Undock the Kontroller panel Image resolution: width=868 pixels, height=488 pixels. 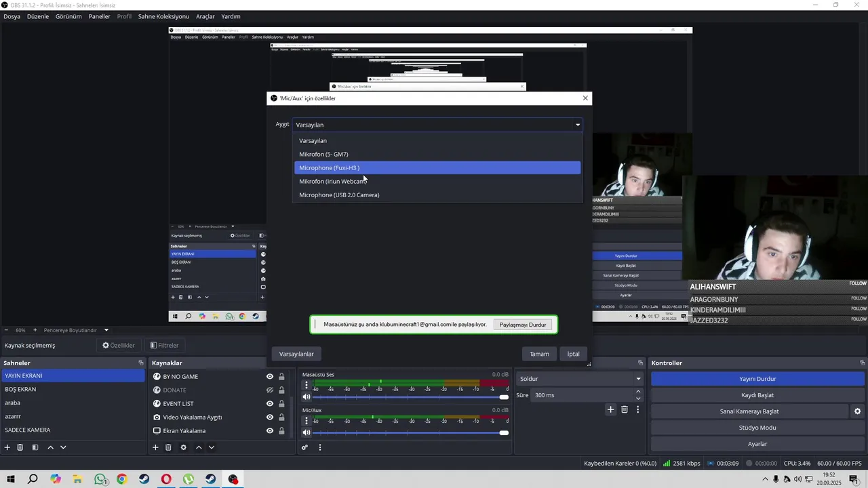click(863, 363)
